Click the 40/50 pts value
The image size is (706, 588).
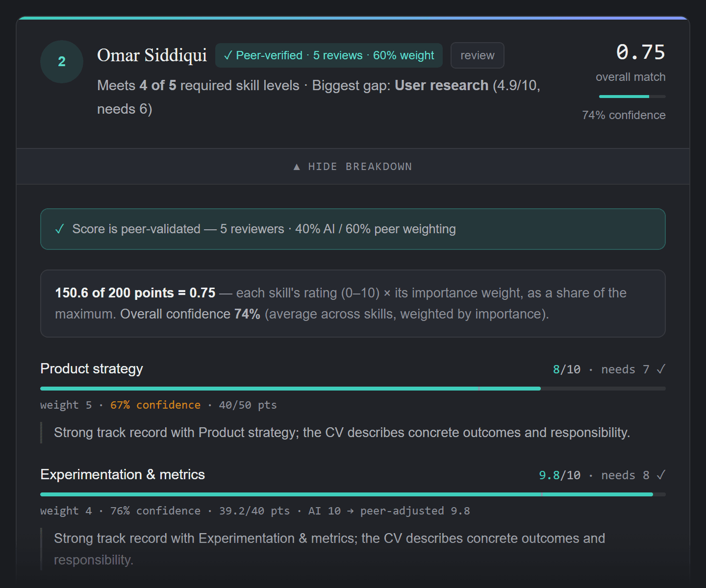tap(248, 405)
